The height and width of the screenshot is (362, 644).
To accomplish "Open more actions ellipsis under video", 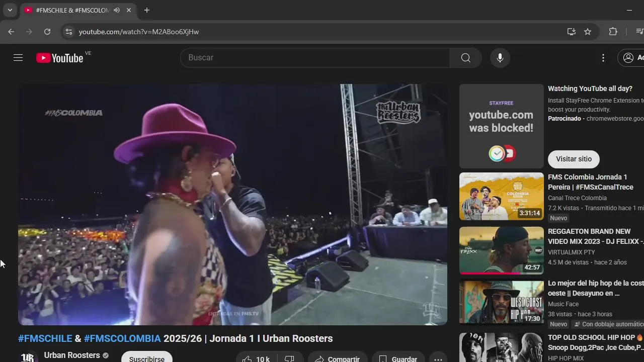I will pos(438,356).
